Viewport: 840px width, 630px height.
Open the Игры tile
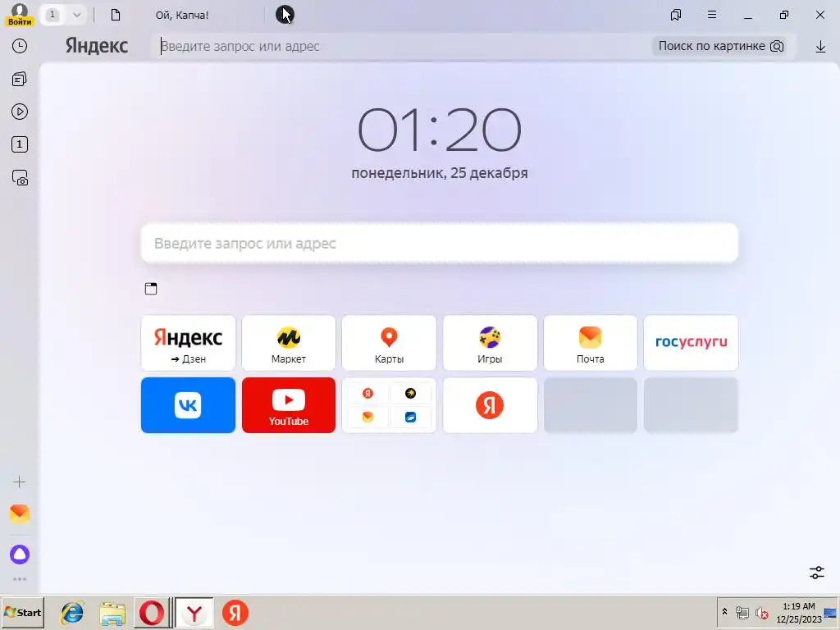point(490,343)
